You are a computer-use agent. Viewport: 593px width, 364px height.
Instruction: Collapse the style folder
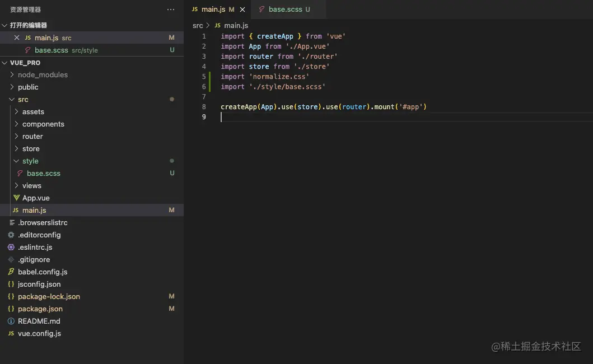pos(16,161)
